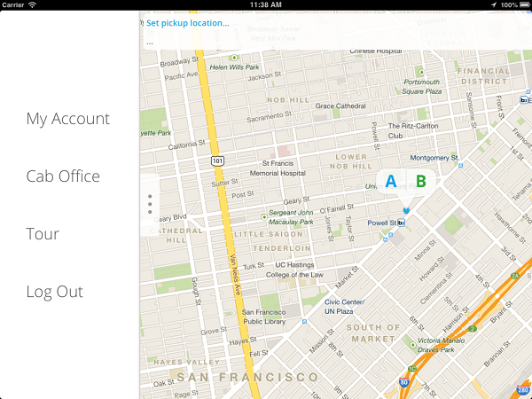The height and width of the screenshot is (399, 532).
Task: Tap the three-dot side panel handle
Action: point(150,204)
